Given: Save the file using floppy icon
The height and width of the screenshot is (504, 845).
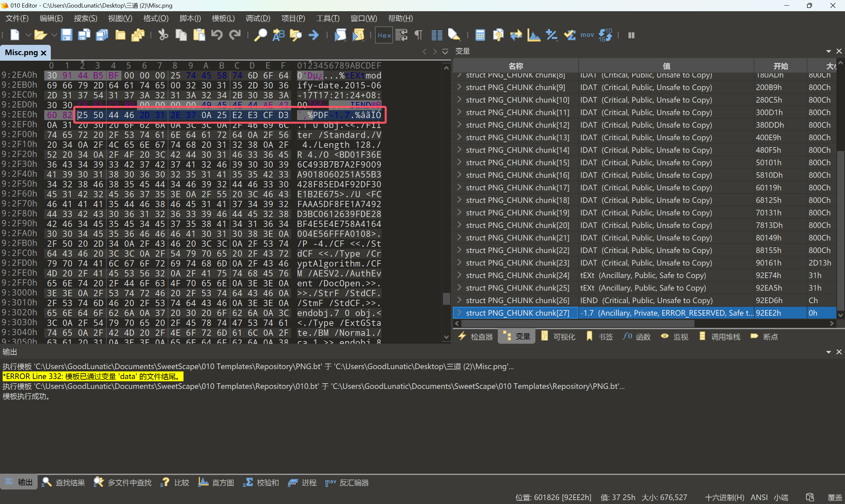Looking at the screenshot, I should point(66,35).
